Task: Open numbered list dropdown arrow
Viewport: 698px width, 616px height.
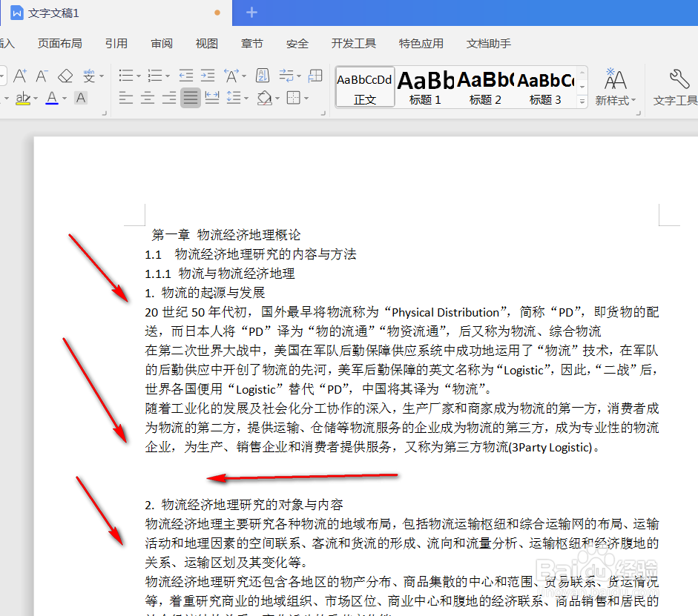Action: tap(168, 76)
